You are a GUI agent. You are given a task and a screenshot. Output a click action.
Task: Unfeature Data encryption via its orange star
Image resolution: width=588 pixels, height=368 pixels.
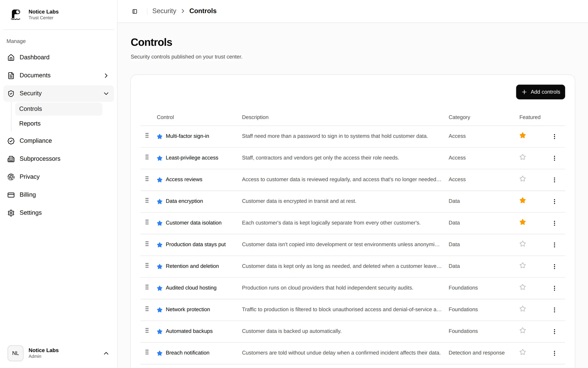pyautogui.click(x=522, y=200)
